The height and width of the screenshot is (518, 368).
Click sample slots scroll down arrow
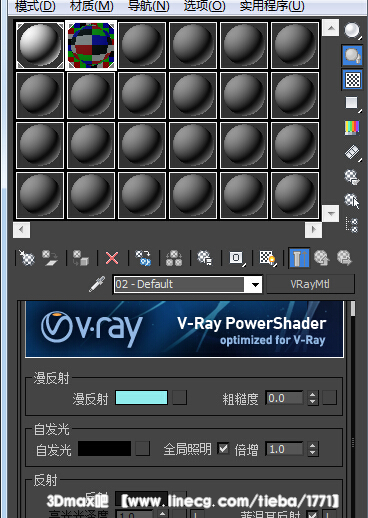(x=331, y=213)
